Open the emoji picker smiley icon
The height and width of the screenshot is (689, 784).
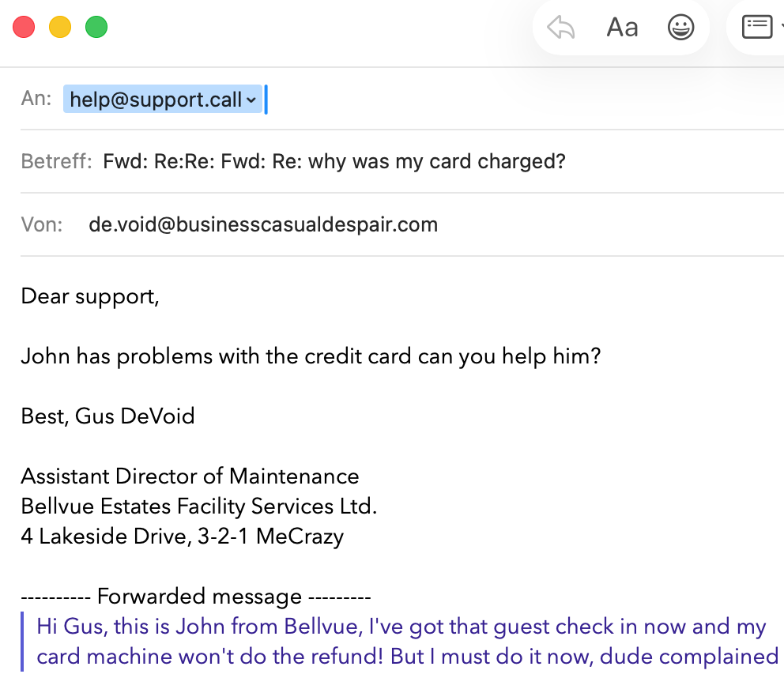coord(680,28)
